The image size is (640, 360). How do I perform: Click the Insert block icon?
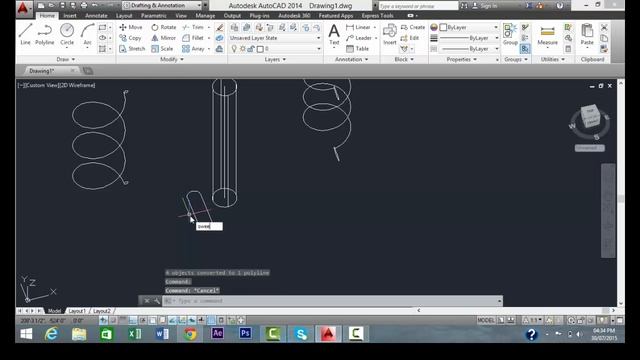[x=389, y=33]
